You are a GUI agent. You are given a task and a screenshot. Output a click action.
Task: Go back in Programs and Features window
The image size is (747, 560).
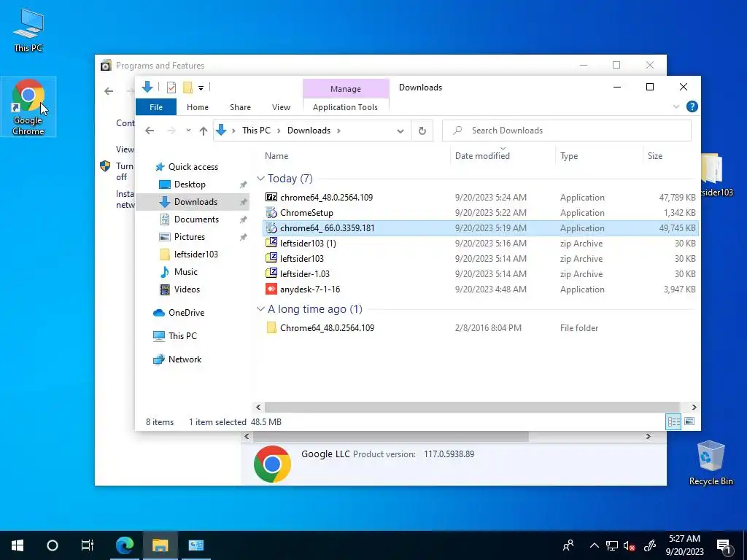tap(109, 91)
